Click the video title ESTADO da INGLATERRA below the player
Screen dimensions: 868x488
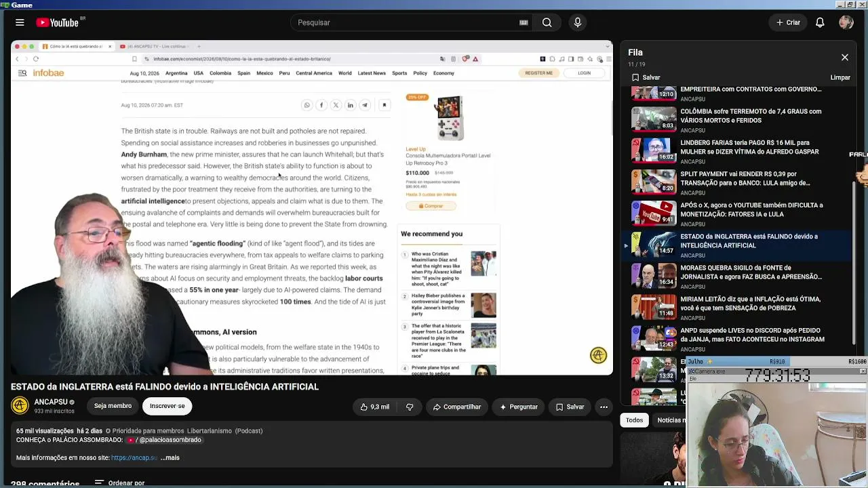165,387
